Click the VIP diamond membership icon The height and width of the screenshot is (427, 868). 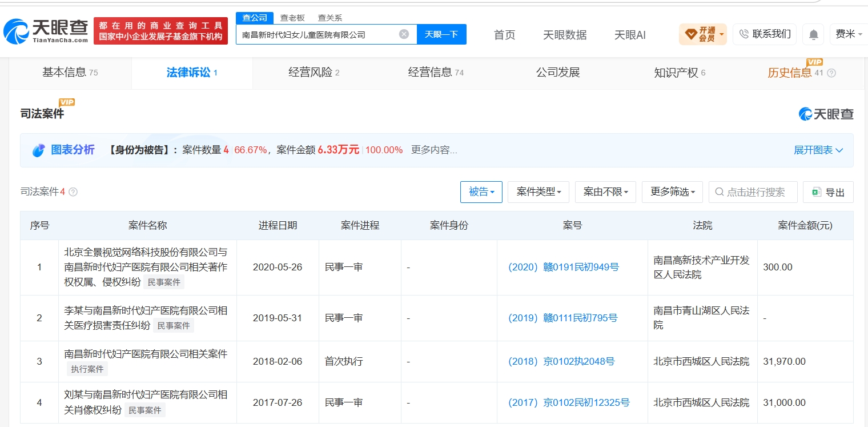(690, 34)
